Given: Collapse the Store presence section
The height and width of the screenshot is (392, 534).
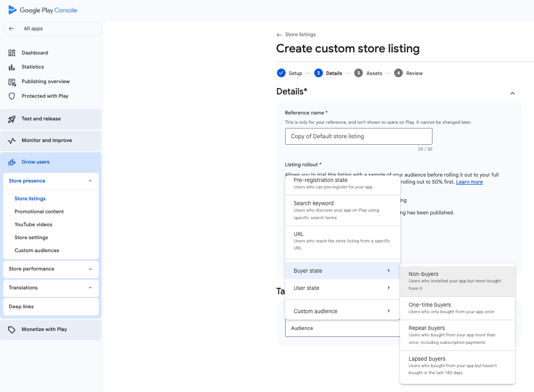Looking at the screenshot, I should tap(90, 181).
